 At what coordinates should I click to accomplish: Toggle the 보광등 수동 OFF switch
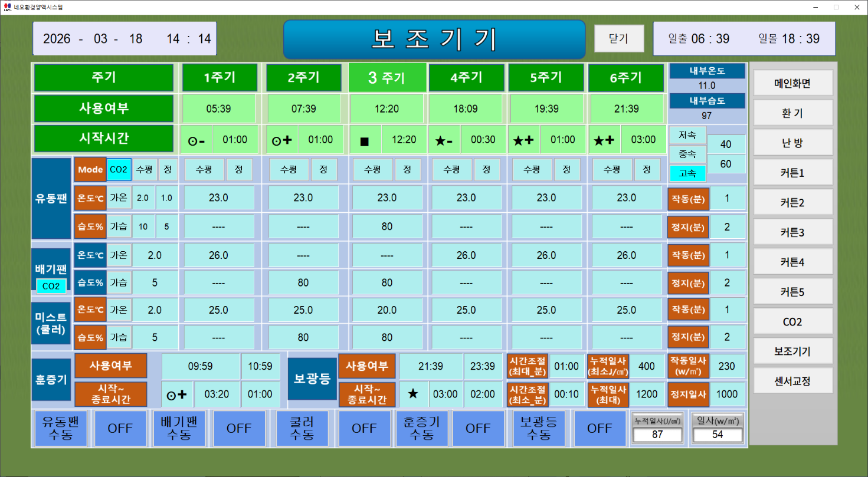600,429
